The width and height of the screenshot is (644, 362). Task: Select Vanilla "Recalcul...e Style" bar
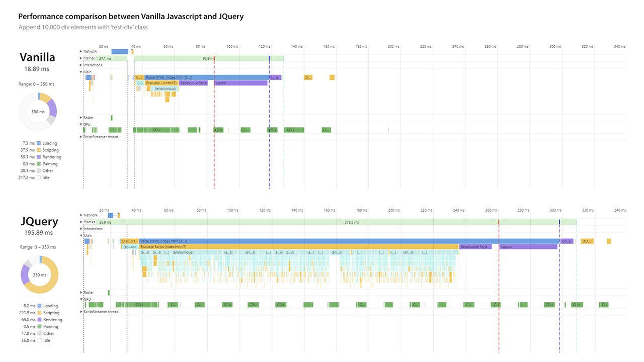pyautogui.click(x=193, y=83)
